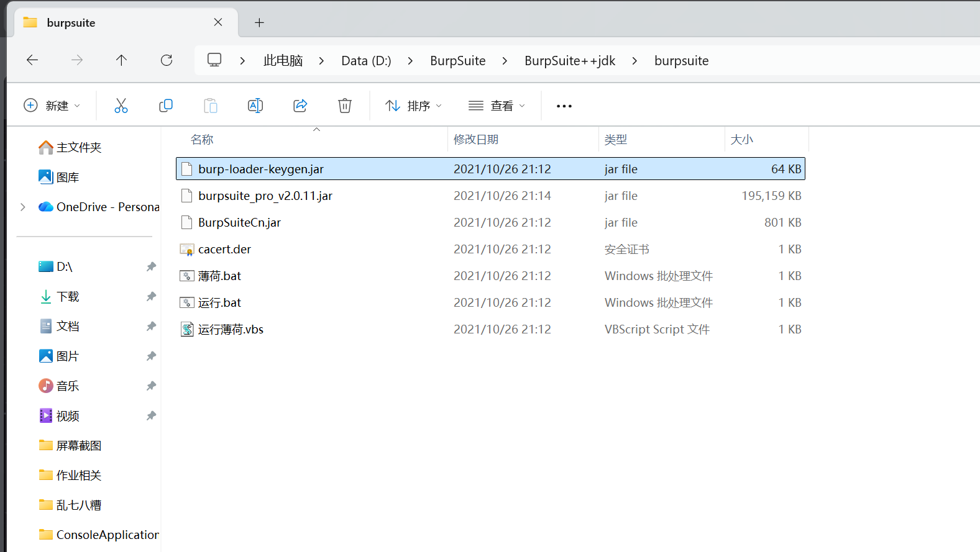This screenshot has width=980, height=552.
Task: Expand chevron after 此电脑 in breadcrumb
Action: point(321,61)
